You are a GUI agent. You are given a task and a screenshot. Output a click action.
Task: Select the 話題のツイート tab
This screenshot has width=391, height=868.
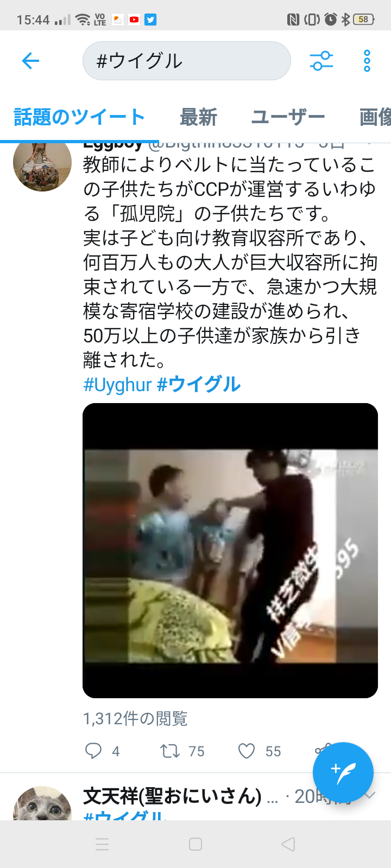click(x=79, y=117)
